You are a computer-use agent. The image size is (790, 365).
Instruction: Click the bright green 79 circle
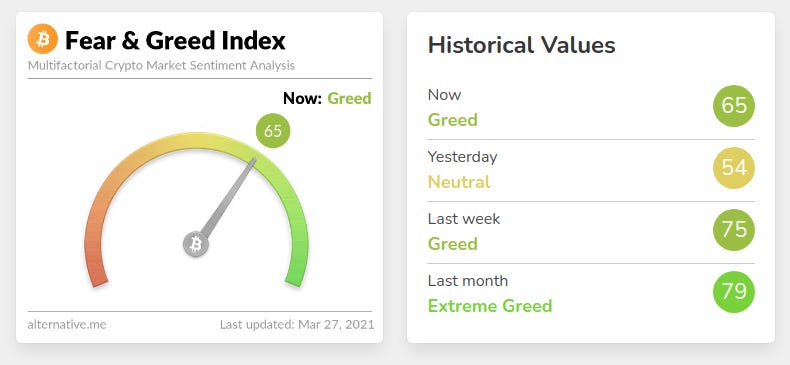(x=734, y=292)
